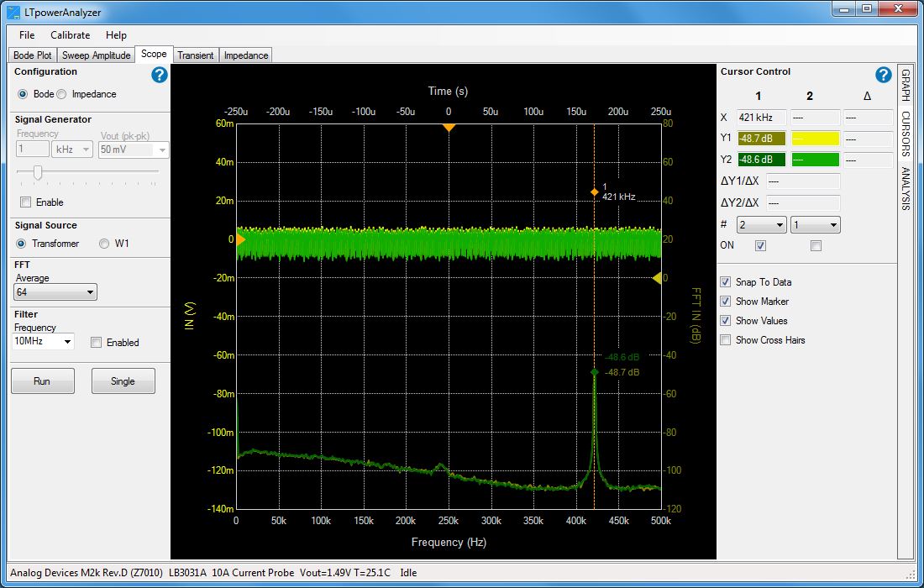Click the Cursor Control help icon
Screen dimensions: 924x588
coord(883,75)
